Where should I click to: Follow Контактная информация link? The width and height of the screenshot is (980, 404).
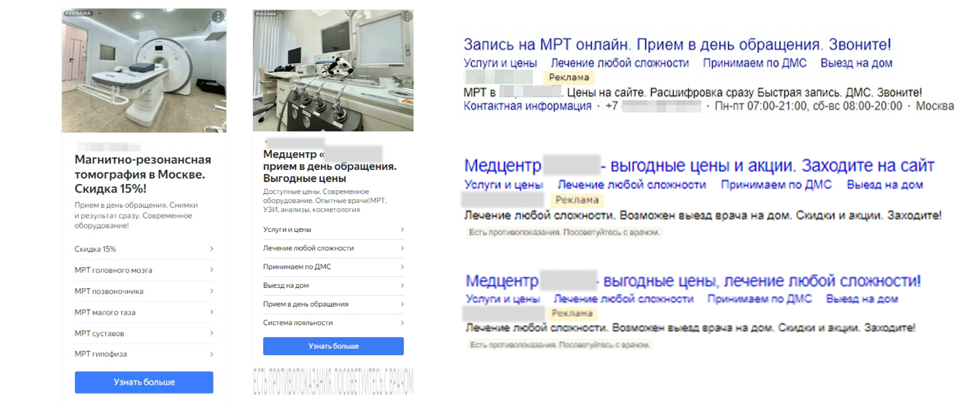click(527, 106)
